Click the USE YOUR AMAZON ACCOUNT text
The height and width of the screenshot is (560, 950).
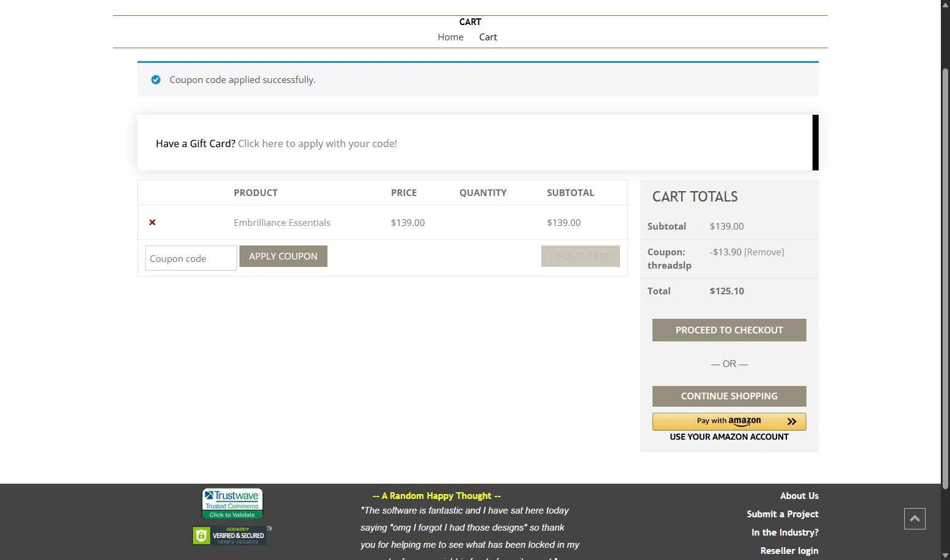[729, 437]
